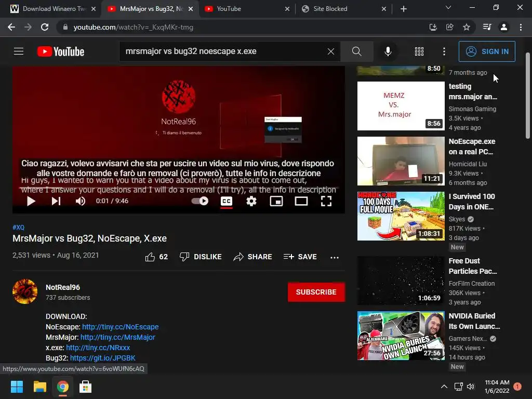The image size is (532, 399).
Task: Open the player settings gear
Action: tap(251, 201)
